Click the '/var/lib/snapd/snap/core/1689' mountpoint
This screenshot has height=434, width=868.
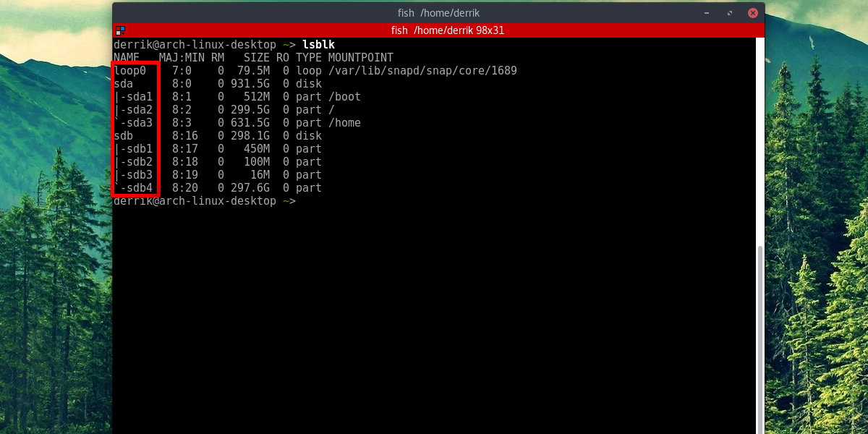[422, 71]
